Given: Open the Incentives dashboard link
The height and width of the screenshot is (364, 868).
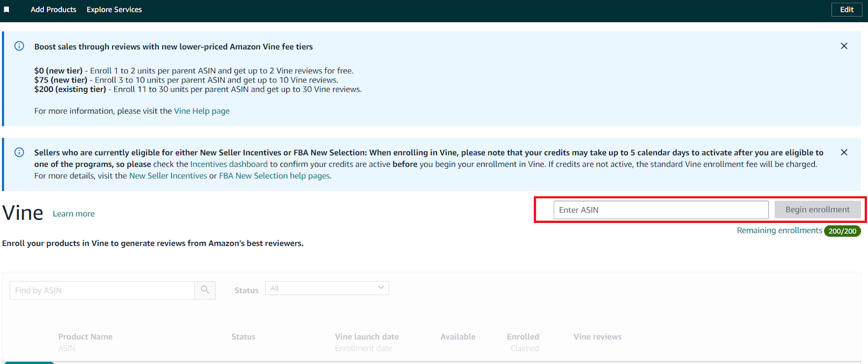Looking at the screenshot, I should [x=228, y=164].
